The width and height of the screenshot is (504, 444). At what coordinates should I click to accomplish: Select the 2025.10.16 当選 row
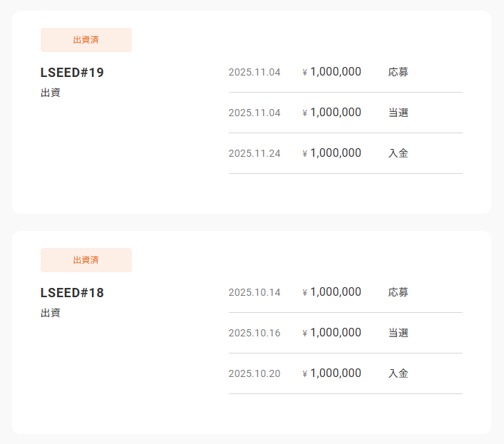pos(346,333)
